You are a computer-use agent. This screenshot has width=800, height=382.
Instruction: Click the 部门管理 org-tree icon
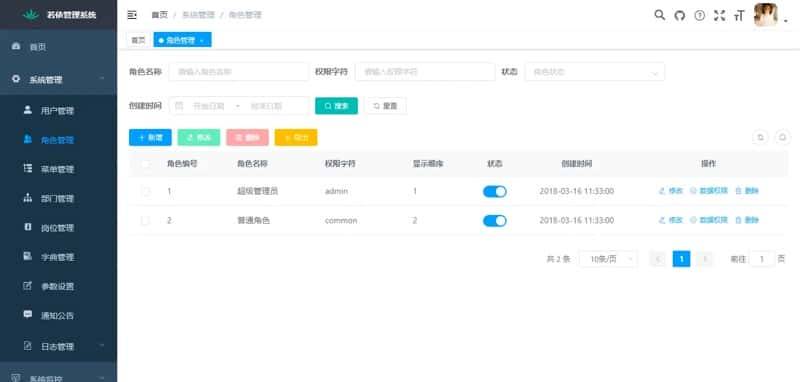(x=28, y=197)
